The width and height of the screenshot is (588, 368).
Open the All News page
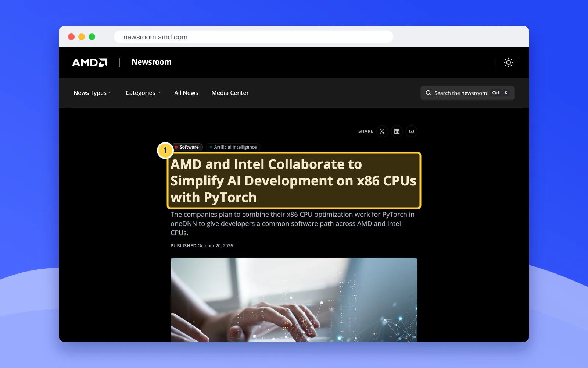click(x=186, y=93)
